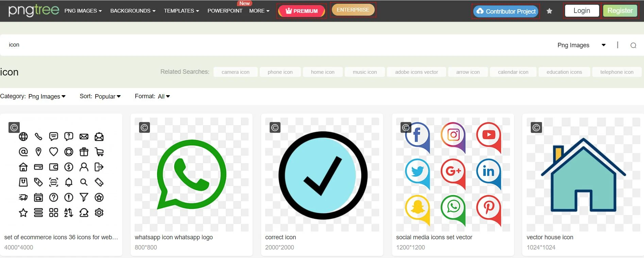Open the correct checkmark icon thumbnail
The width and height of the screenshot is (644, 258).
pos(322,174)
